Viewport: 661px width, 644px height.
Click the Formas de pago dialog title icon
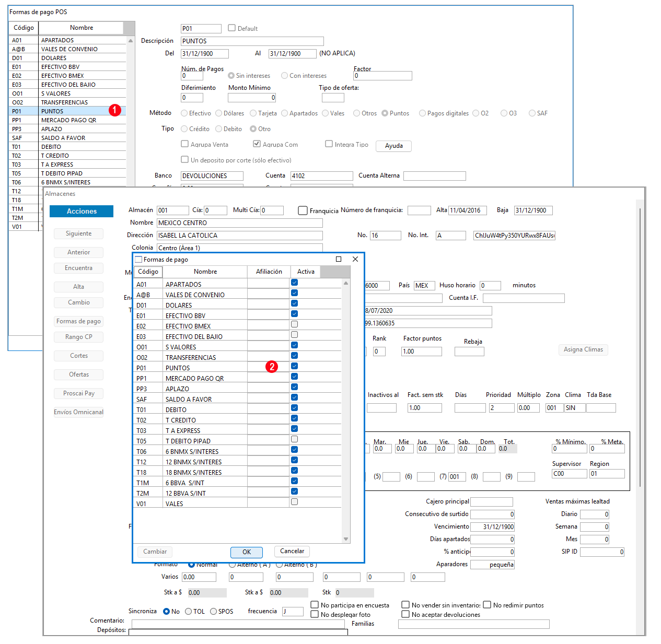point(138,259)
